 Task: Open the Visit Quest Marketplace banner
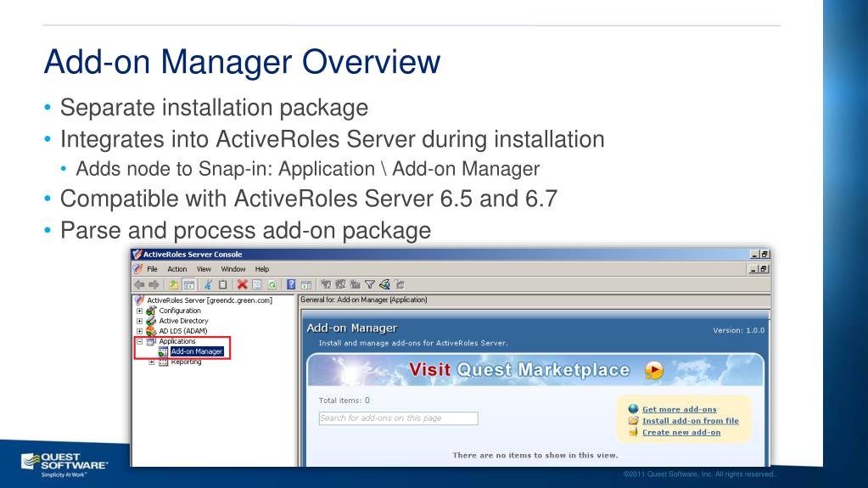[x=535, y=370]
